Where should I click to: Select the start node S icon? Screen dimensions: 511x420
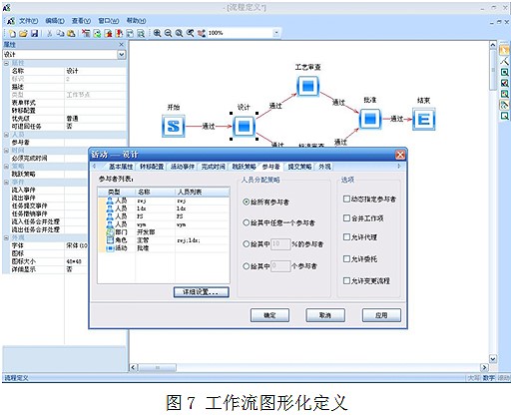(174, 126)
